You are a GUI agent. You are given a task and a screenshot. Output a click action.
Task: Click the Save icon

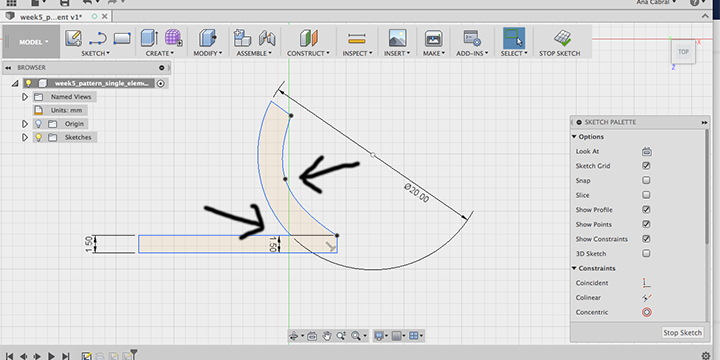[x=65, y=3]
